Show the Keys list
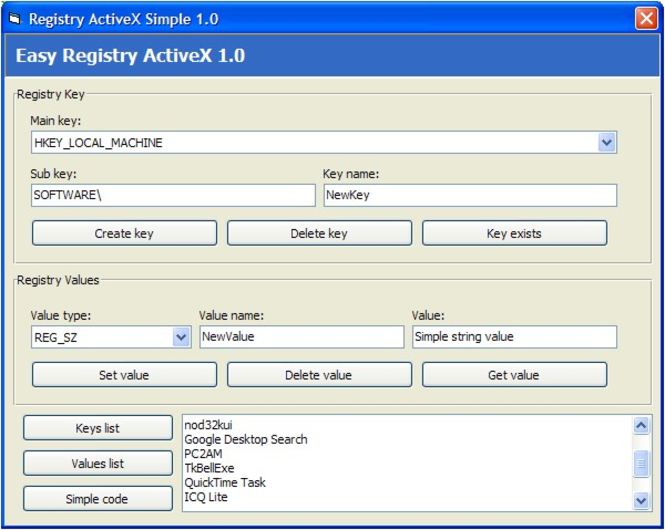 (x=98, y=428)
